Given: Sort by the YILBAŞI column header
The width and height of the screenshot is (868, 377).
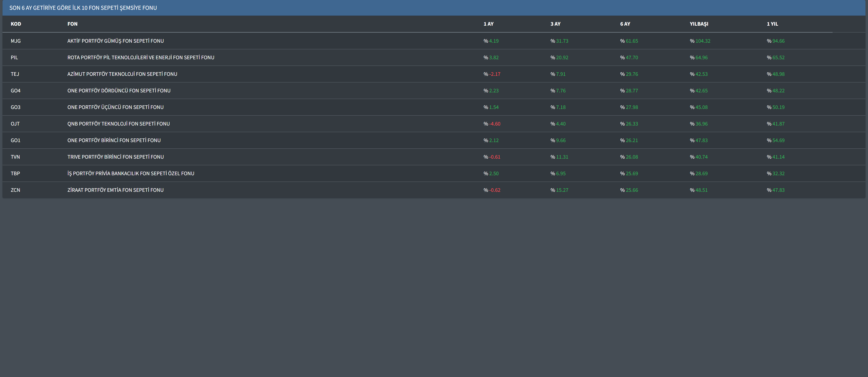Looking at the screenshot, I should coord(699,24).
